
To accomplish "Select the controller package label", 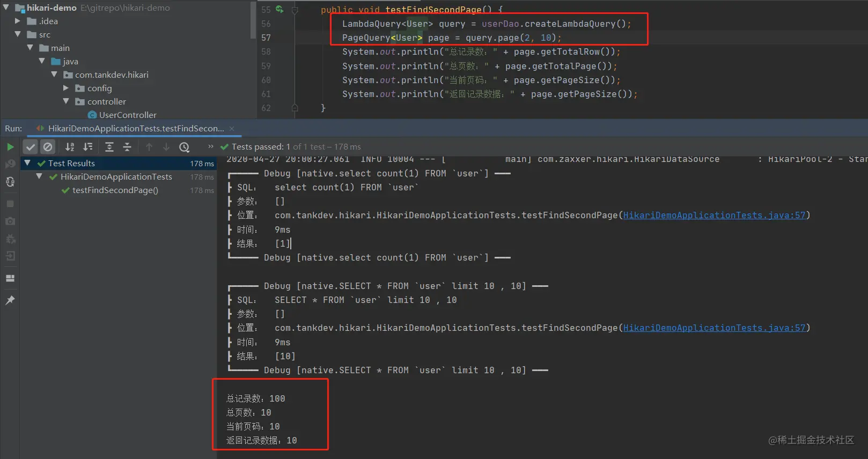I will [x=107, y=101].
